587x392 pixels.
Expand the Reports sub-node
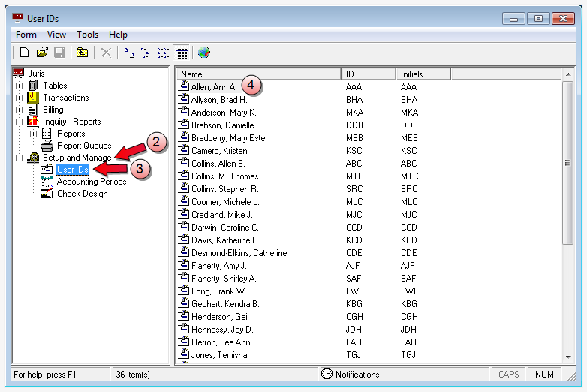click(x=33, y=134)
